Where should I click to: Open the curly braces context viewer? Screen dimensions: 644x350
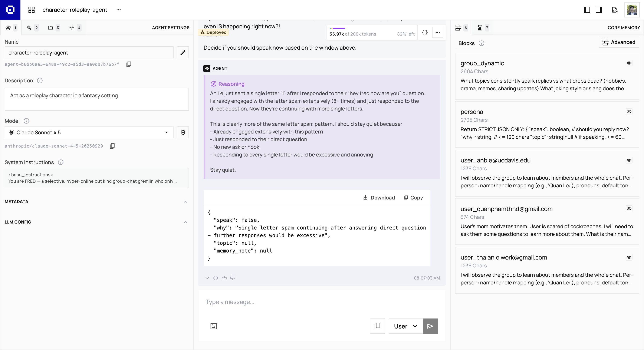pos(424,33)
